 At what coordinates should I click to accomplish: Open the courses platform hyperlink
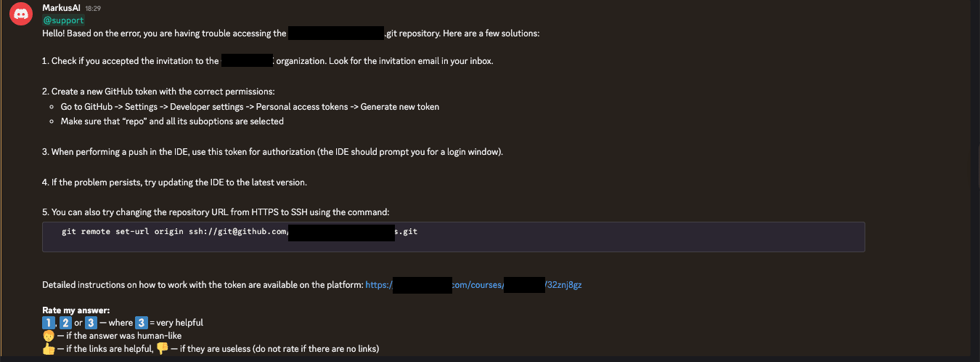point(473,285)
